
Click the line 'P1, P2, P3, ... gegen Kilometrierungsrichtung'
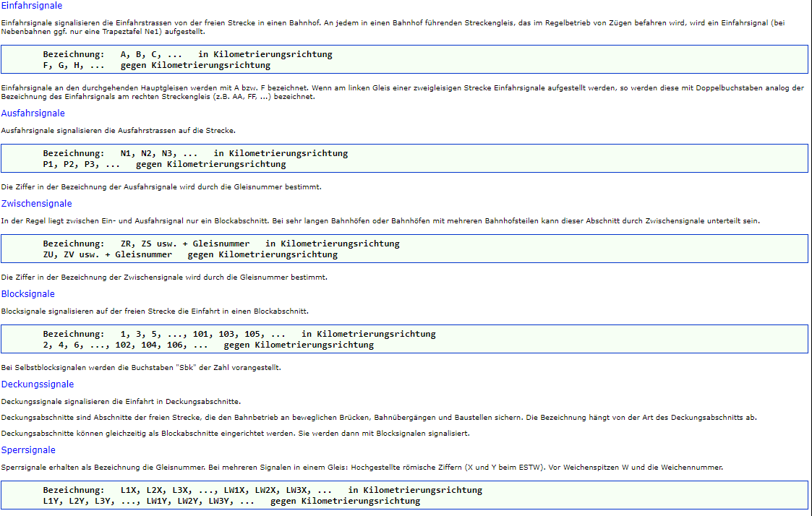tap(164, 164)
